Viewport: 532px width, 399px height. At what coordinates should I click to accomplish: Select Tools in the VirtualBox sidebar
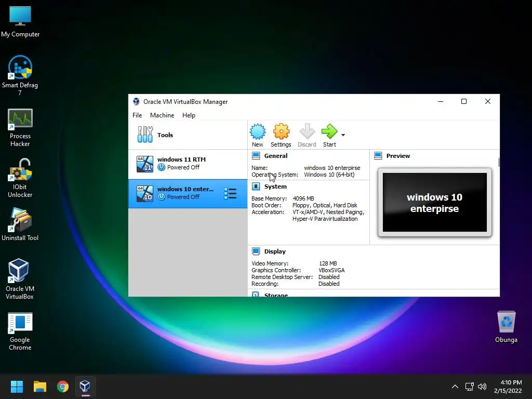coord(188,135)
